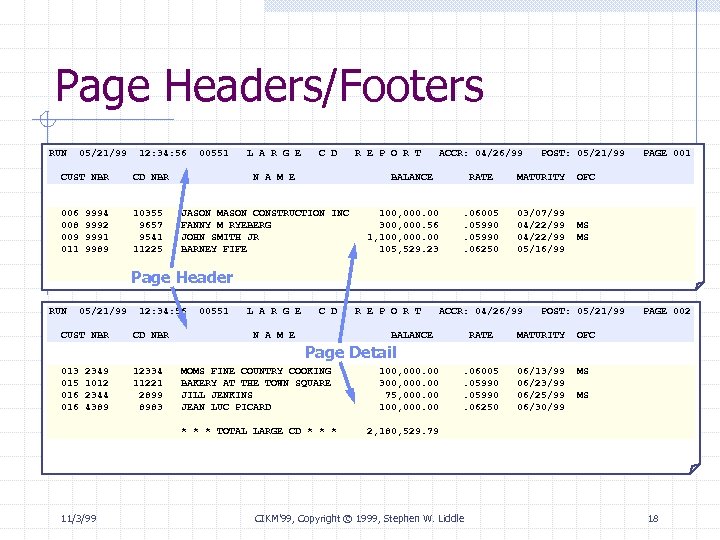Click customer number 009 9991
720x540 pixels.
pyautogui.click(x=85, y=237)
